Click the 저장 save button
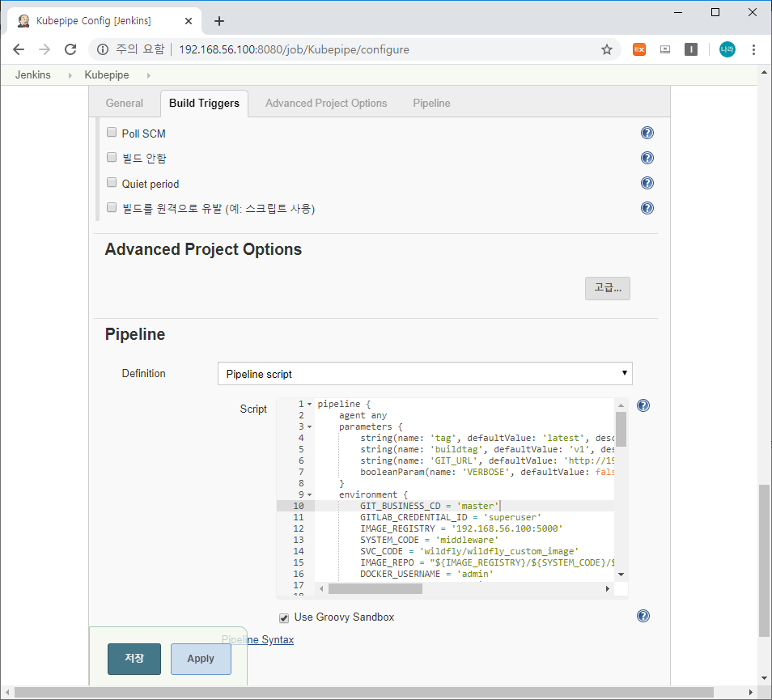Image resolution: width=772 pixels, height=700 pixels. click(x=134, y=659)
